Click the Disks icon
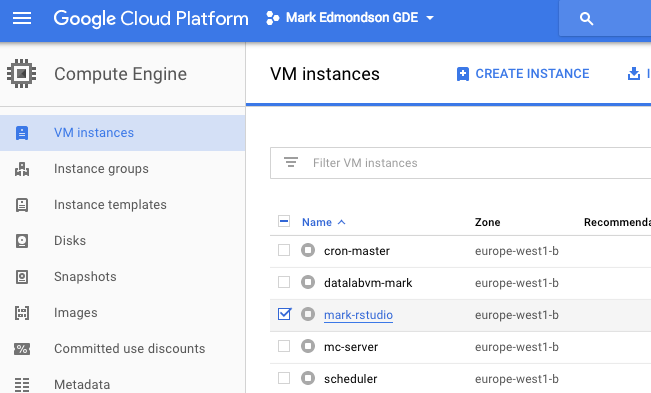The width and height of the screenshot is (651, 393). point(22,241)
